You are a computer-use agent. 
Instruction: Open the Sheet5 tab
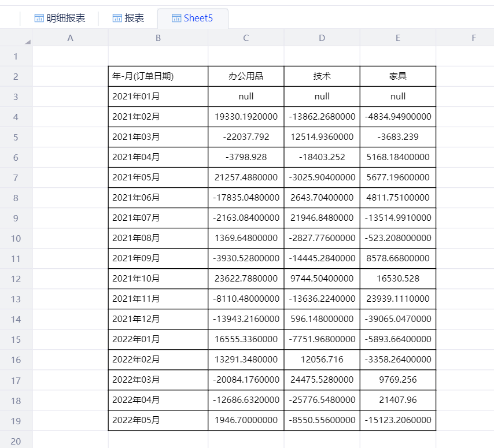click(x=192, y=18)
